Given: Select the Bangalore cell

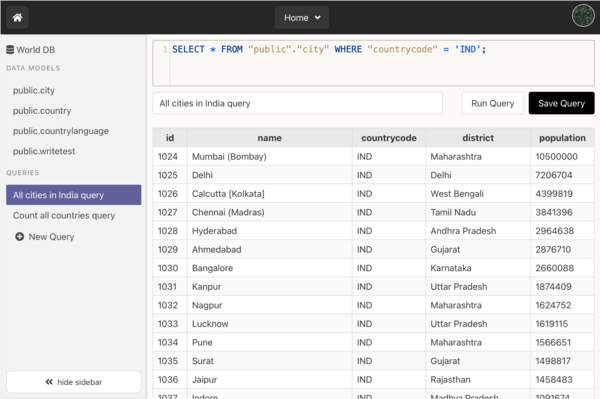Looking at the screenshot, I should [x=269, y=268].
